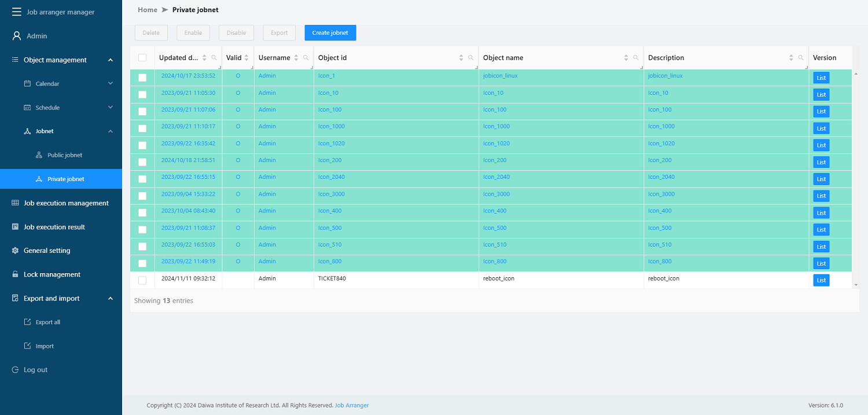Click the Create jobnet button
The width and height of the screenshot is (868, 415).
coord(330,33)
